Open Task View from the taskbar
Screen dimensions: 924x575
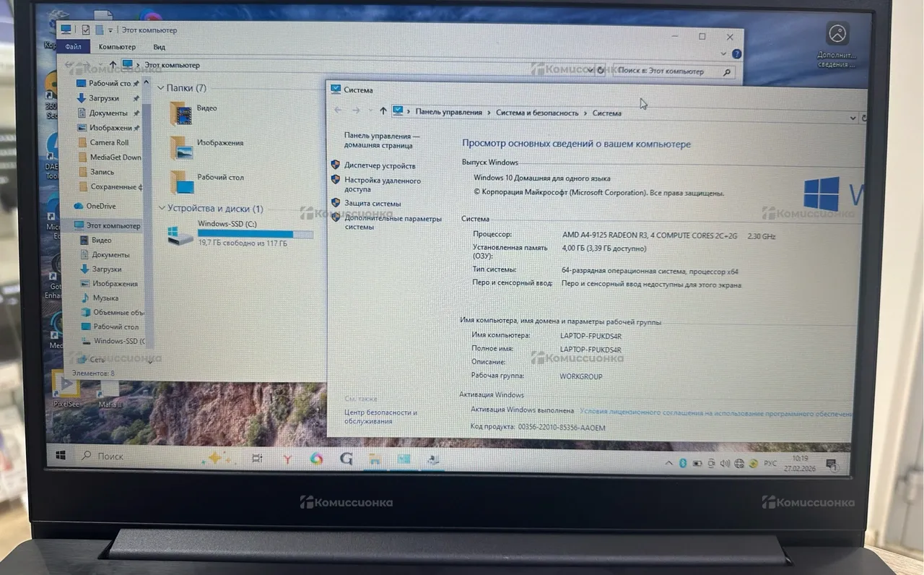click(257, 458)
